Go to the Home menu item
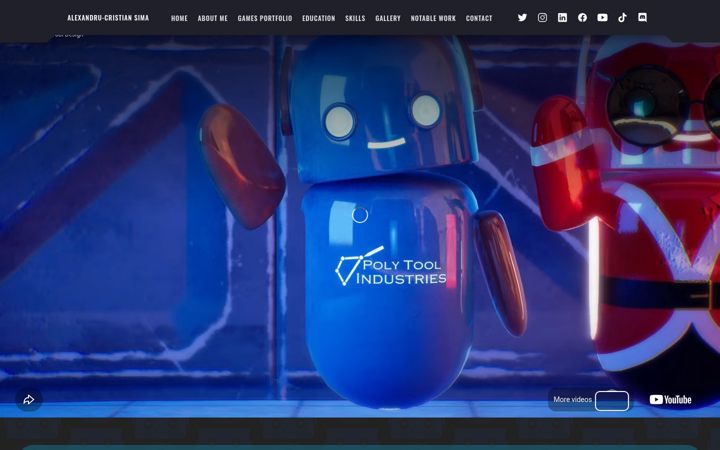 [x=179, y=18]
